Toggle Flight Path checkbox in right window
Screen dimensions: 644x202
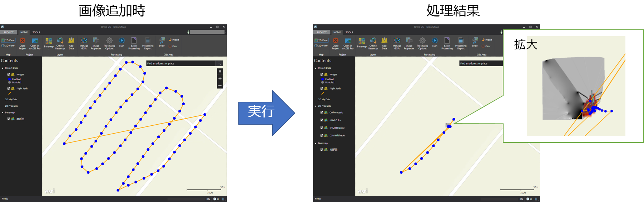coord(322,88)
